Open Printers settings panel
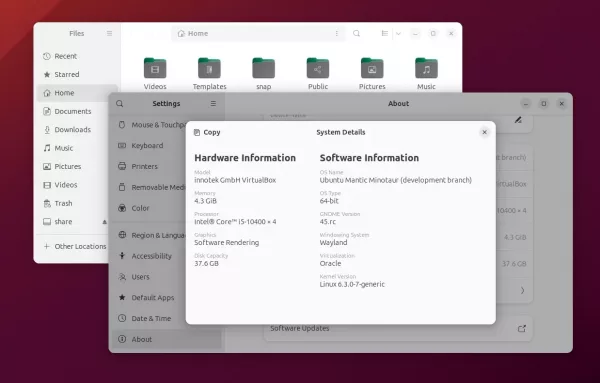 [x=149, y=166]
